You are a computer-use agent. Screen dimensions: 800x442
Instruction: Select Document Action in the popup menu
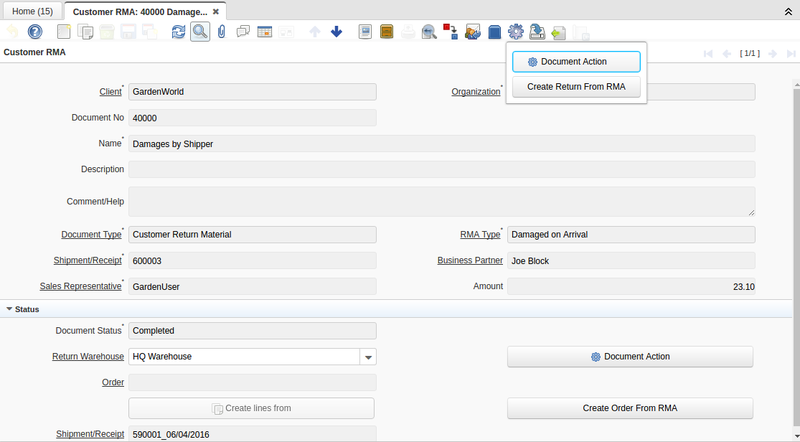tap(576, 62)
